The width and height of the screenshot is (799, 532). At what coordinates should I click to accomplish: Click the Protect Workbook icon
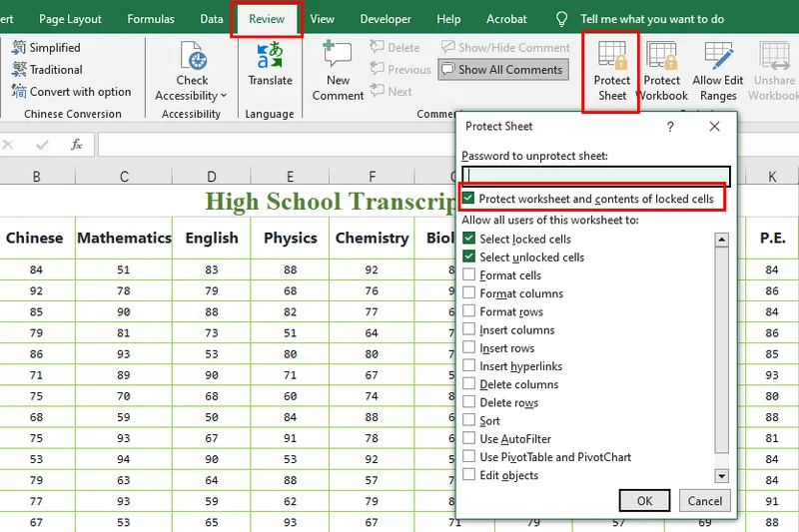pos(661,56)
